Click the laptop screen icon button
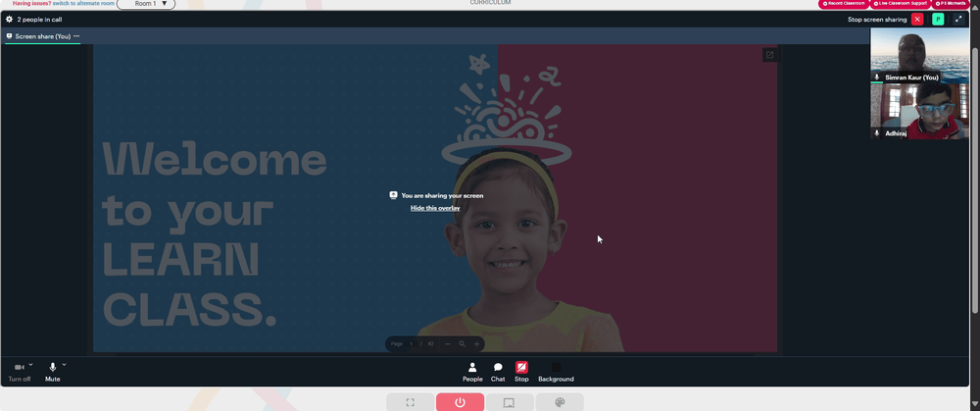This screenshot has height=411, width=980. pyautogui.click(x=510, y=402)
